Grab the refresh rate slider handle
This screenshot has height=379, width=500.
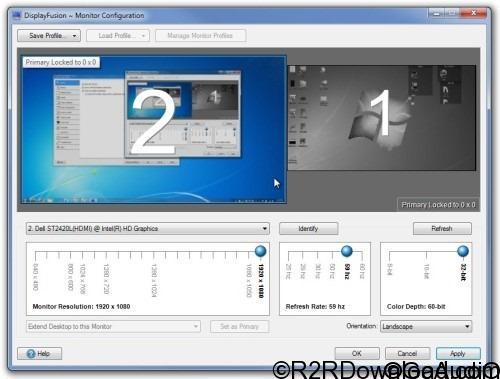[347, 251]
